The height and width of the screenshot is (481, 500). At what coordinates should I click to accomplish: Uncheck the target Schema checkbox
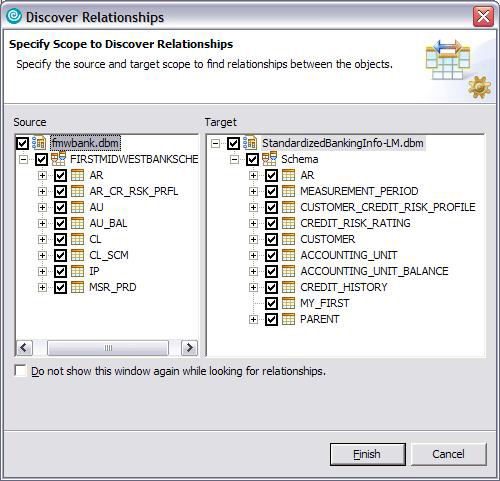coord(252,159)
